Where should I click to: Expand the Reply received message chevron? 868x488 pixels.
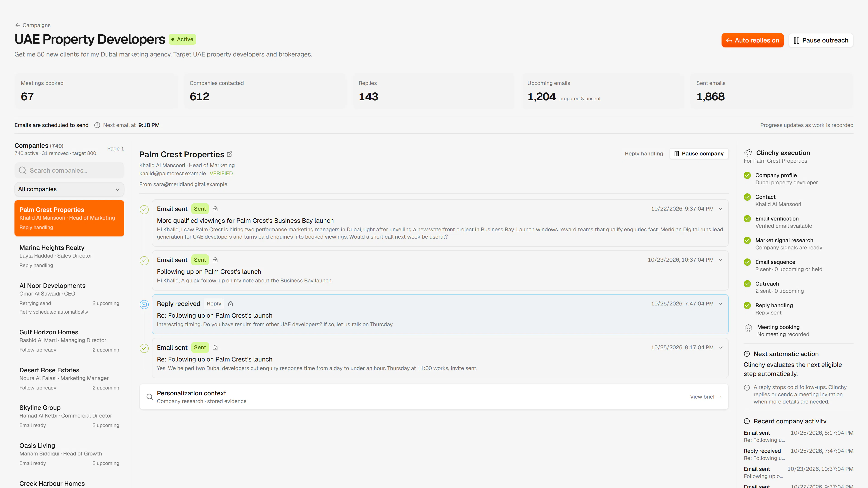pyautogui.click(x=721, y=304)
